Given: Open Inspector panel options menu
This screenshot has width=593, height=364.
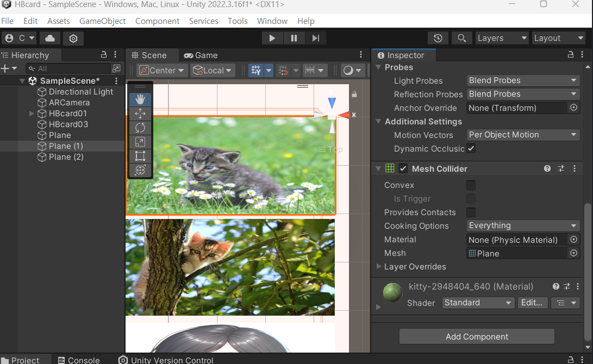Looking at the screenshot, I should coord(583,55).
